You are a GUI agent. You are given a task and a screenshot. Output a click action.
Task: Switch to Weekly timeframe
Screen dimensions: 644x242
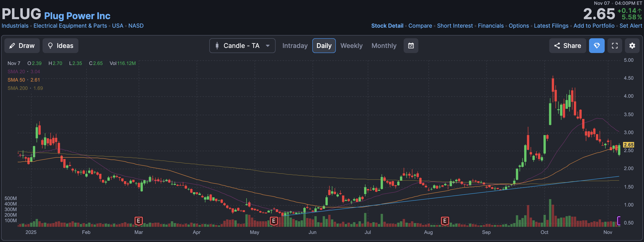coord(351,46)
